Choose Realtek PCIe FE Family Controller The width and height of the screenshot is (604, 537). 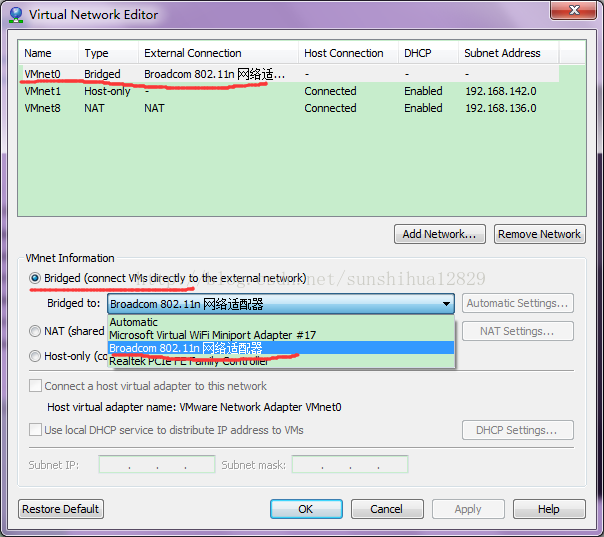[x=281, y=361]
